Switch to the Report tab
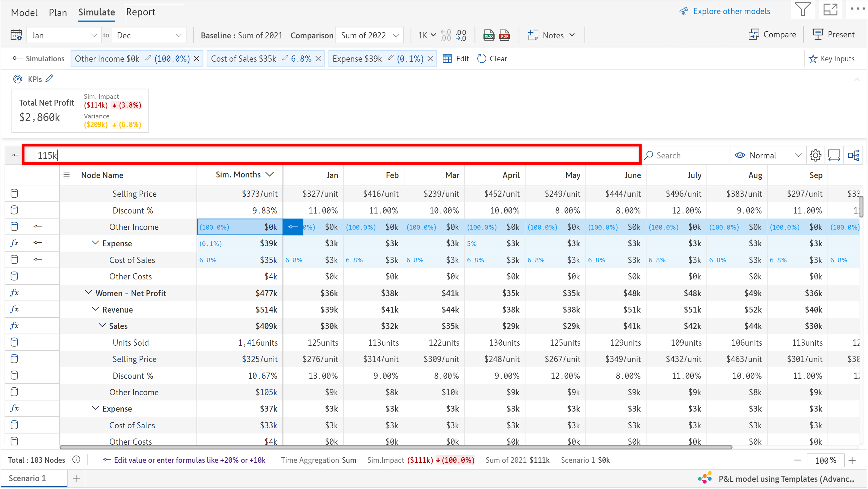The height and width of the screenshot is (489, 868). (x=141, y=12)
